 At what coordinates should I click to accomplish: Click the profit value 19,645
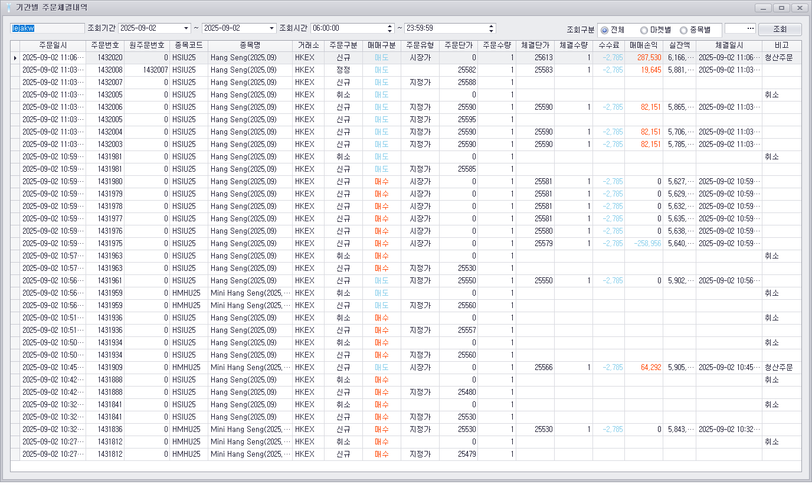644,70
